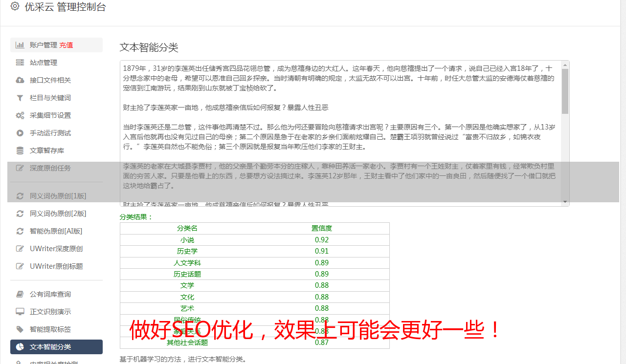Click the refresh icon for 同义词伪原创[2版]
Image resolution: width=626 pixels, height=364 pixels.
[20, 214]
